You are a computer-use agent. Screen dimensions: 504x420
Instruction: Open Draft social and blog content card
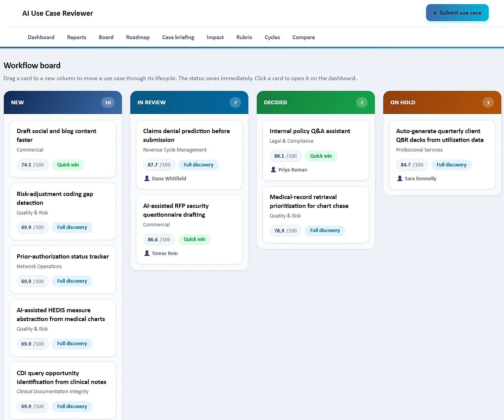coord(63,149)
